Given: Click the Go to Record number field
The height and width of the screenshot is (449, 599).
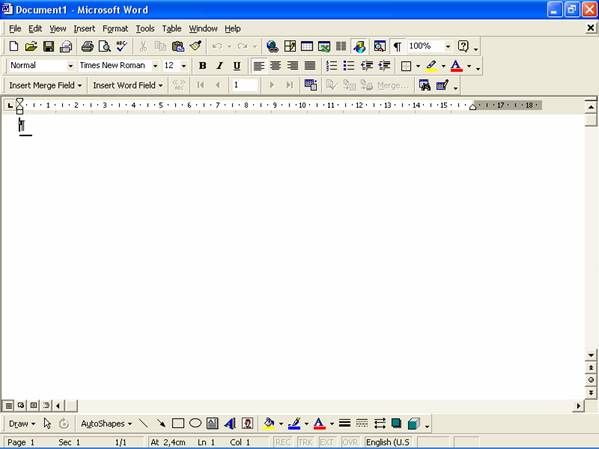Looking at the screenshot, I should tap(244, 85).
